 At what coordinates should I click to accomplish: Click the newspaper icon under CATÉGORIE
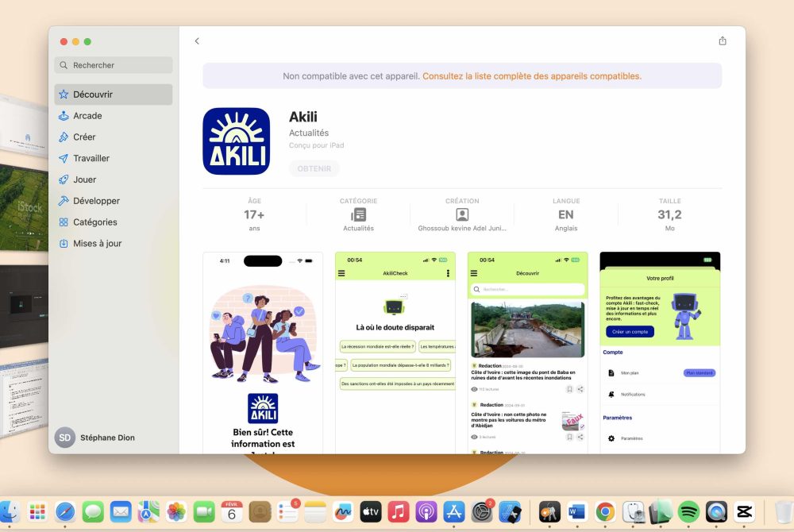(359, 214)
